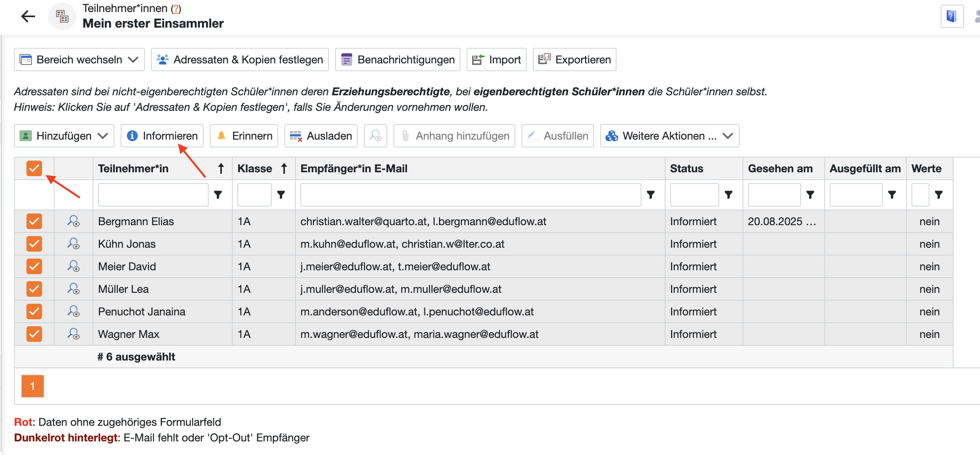Click sort arrow in Klasse column header
This screenshot has width=980, height=455.
coord(284,168)
